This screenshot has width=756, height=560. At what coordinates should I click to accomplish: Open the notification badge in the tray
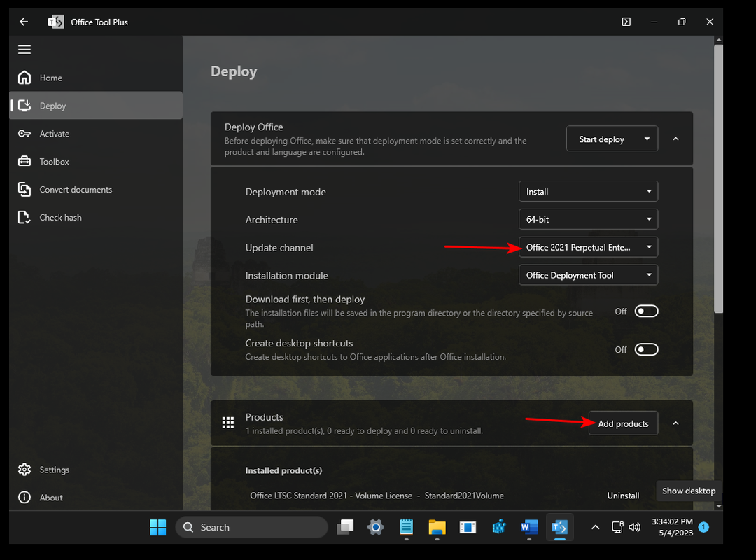point(703,527)
